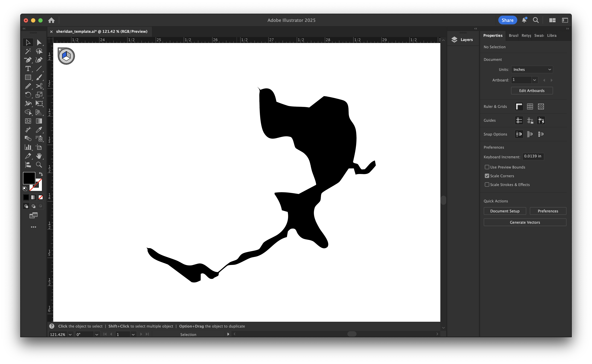
Task: Click the Generate Vectors button
Action: [x=525, y=222]
